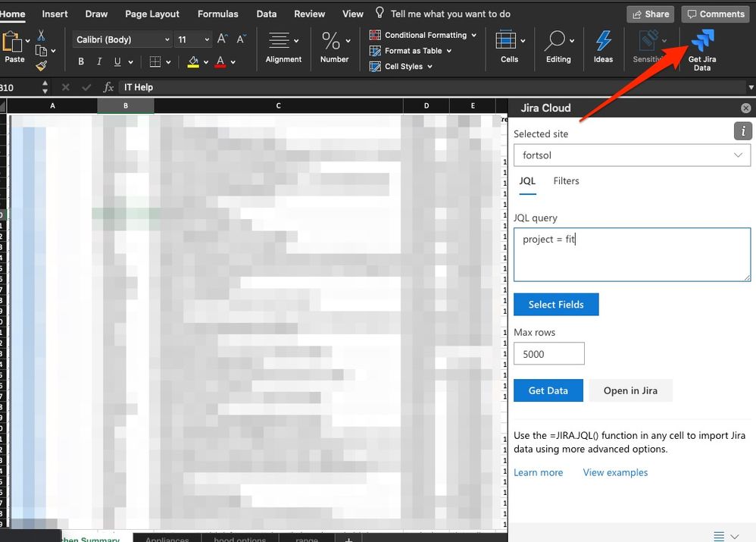Click the Sensitivity icon

tap(648, 40)
